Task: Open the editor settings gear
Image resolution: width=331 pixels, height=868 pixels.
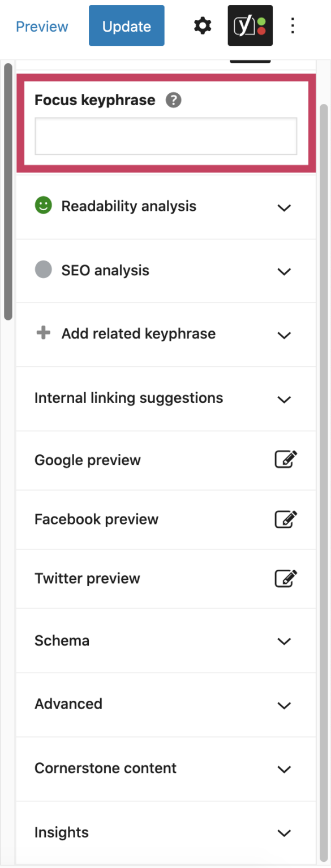Action: (x=202, y=25)
